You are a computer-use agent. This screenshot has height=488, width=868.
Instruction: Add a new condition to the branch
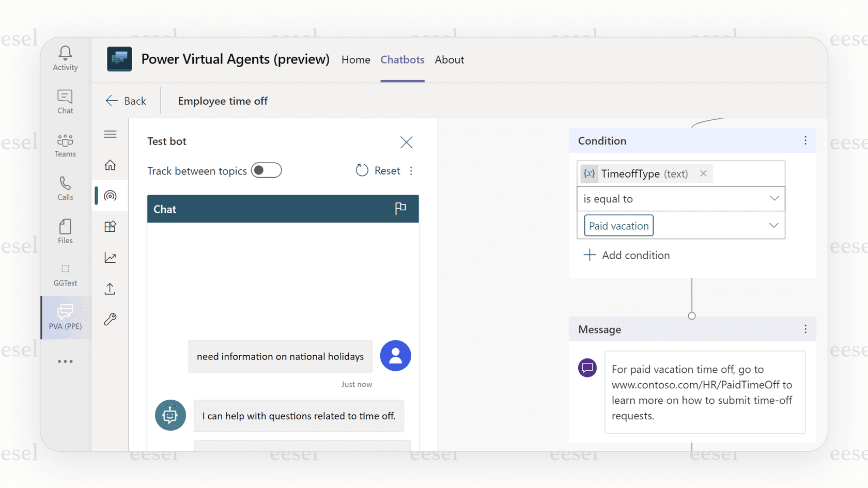[626, 255]
